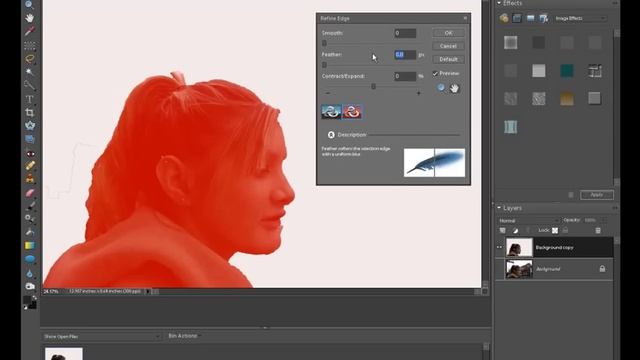The height and width of the screenshot is (360, 640).
Task: Click the Contract/Expand slider handle
Action: coord(373,87)
